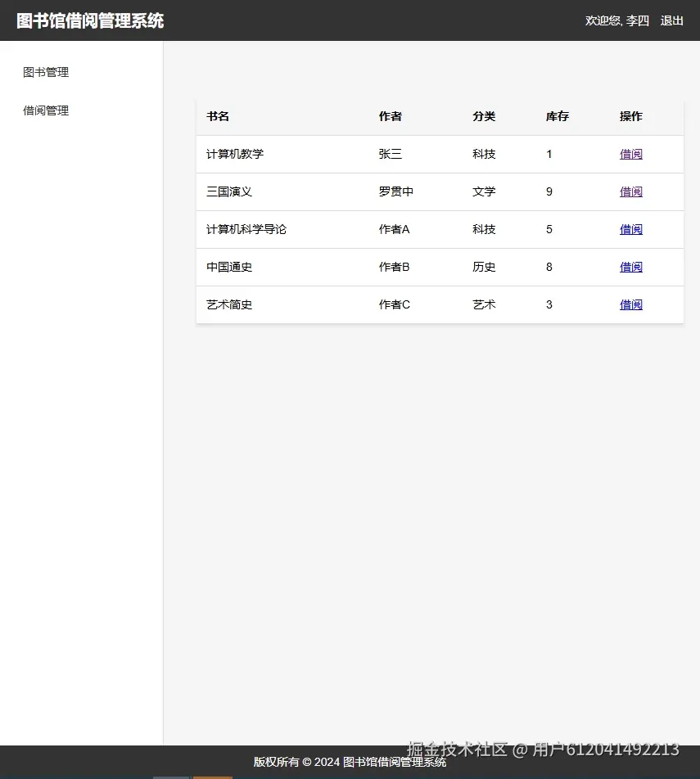Click the orange icon at bottom left
The width and height of the screenshot is (700, 779).
click(212, 776)
